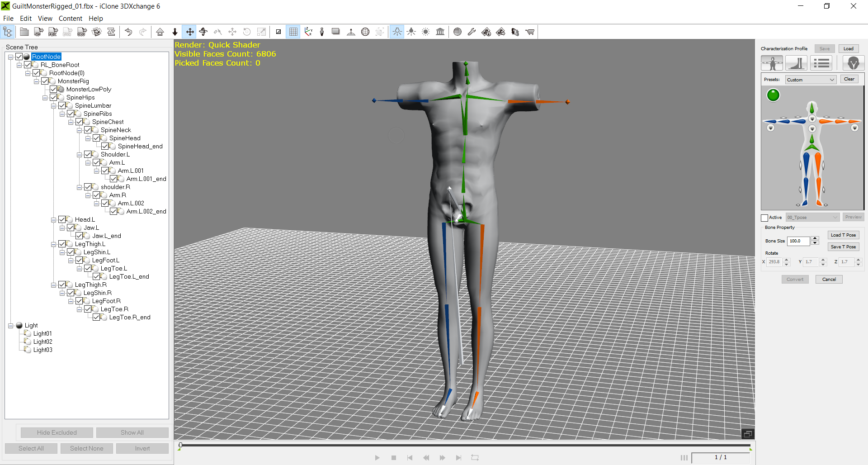Click the timeline playhead marker

pyautogui.click(x=180, y=445)
